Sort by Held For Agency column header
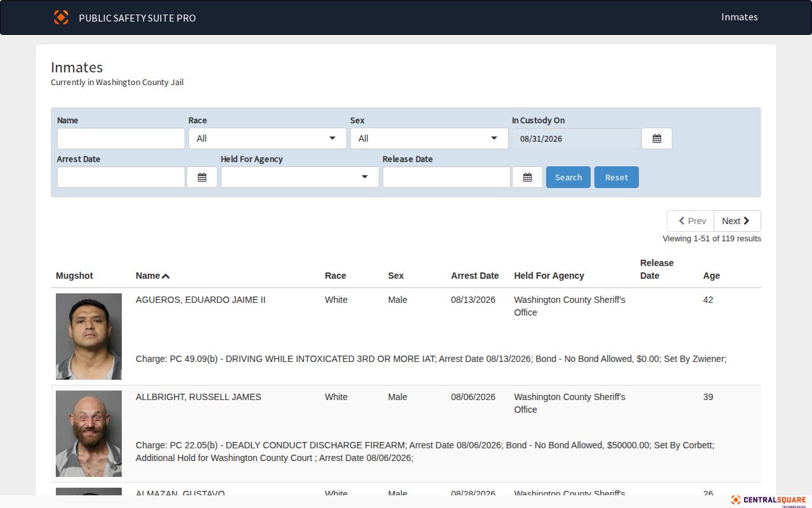Viewport: 812px width, 508px height. point(549,276)
